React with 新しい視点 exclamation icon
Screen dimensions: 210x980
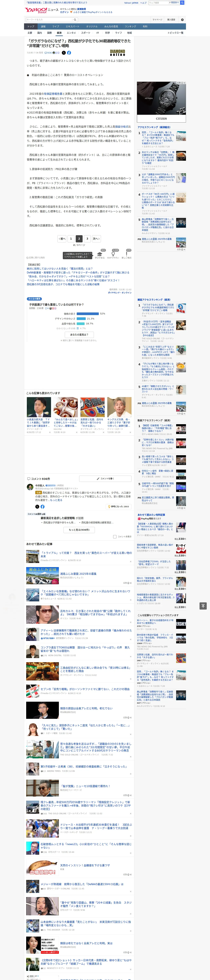[127, 254]
